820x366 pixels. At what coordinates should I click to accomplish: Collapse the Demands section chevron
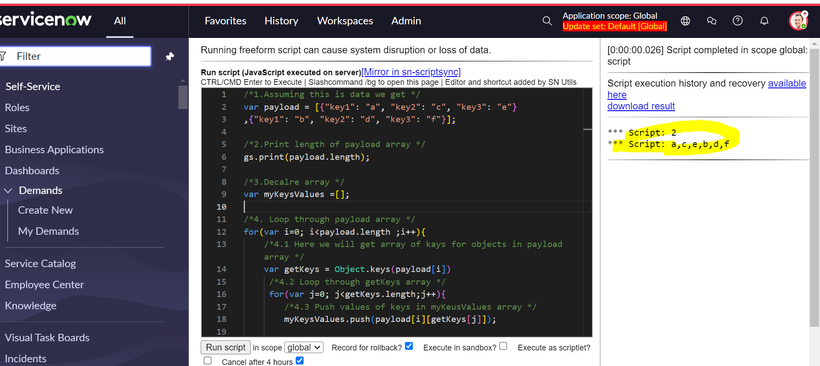(x=8, y=191)
